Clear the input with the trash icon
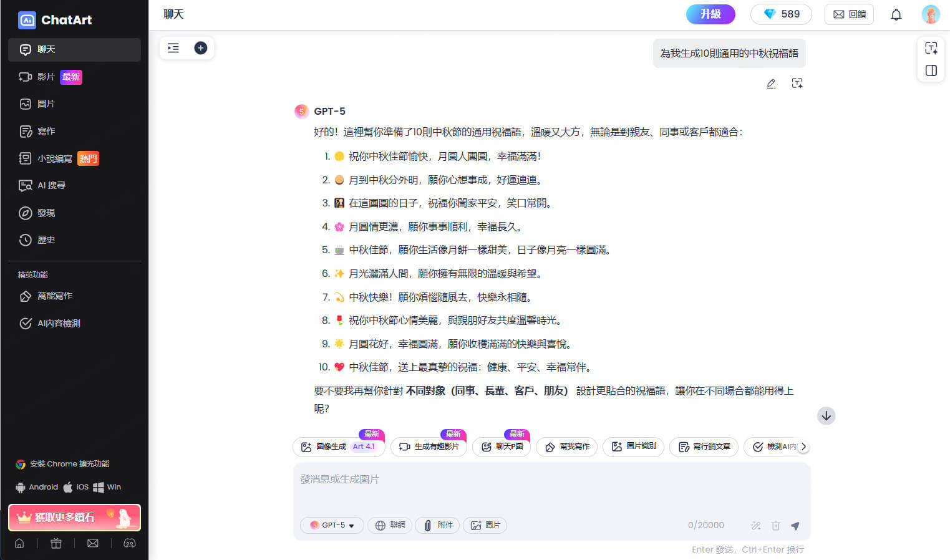This screenshot has height=560, width=950. (776, 526)
